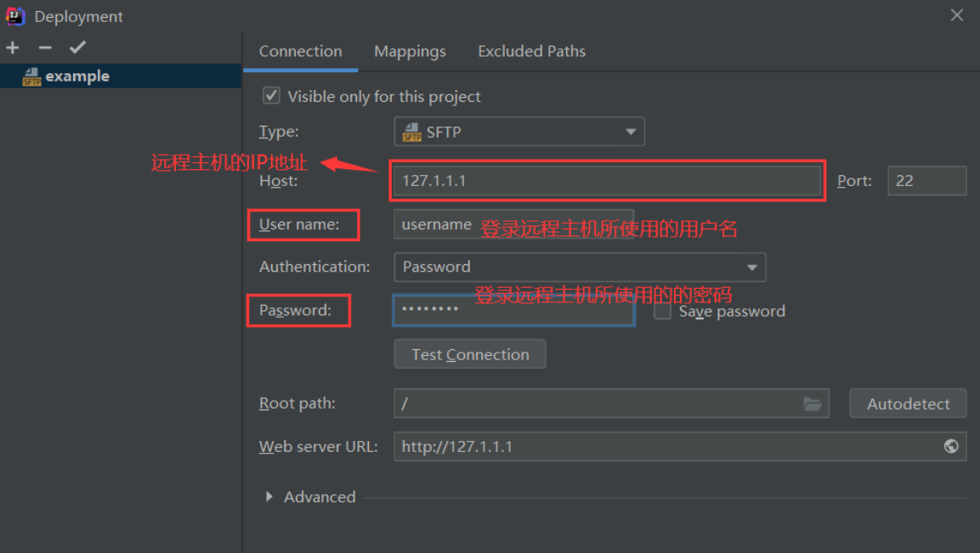Expand the Advanced section
The image size is (980, 553).
(269, 497)
